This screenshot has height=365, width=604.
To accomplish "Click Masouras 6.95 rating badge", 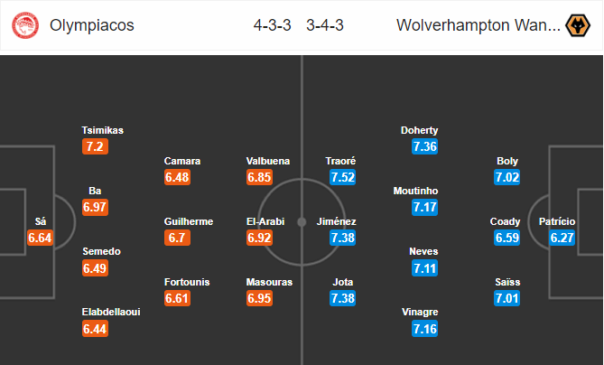I will point(259,298).
